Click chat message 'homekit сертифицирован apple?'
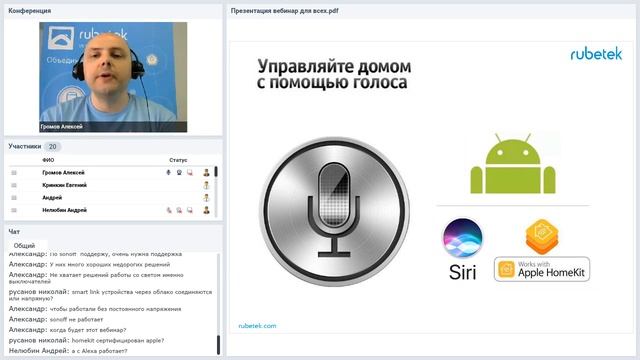The height and width of the screenshot is (360, 640). click(118, 340)
